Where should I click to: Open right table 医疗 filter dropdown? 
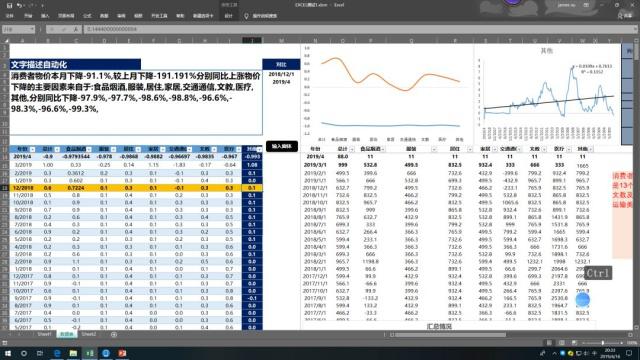pos(569,149)
